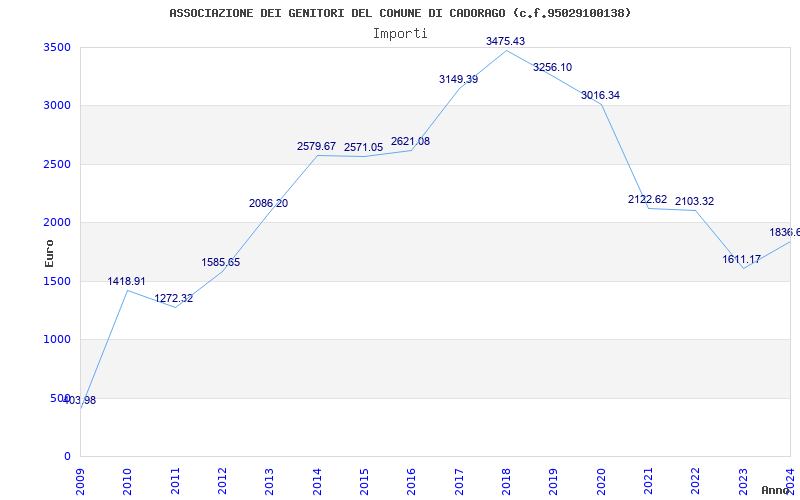This screenshot has width=800, height=500.
Task: Click x-axis year 2017
Action: 459,481
